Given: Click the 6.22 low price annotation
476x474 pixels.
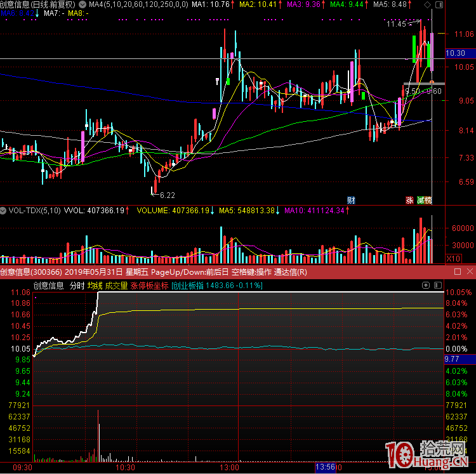Looking at the screenshot, I should tap(168, 195).
